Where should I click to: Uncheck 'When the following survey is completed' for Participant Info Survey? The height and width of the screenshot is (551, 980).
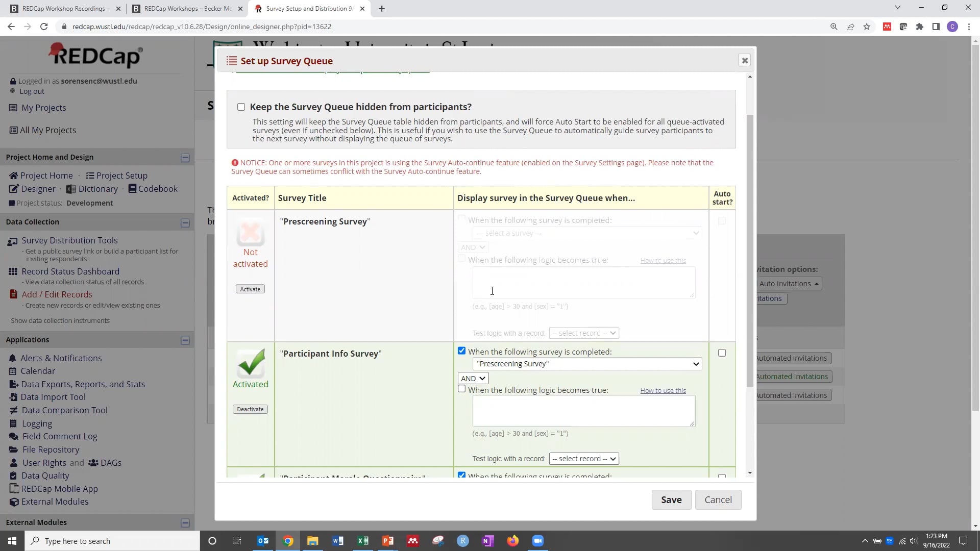point(461,350)
